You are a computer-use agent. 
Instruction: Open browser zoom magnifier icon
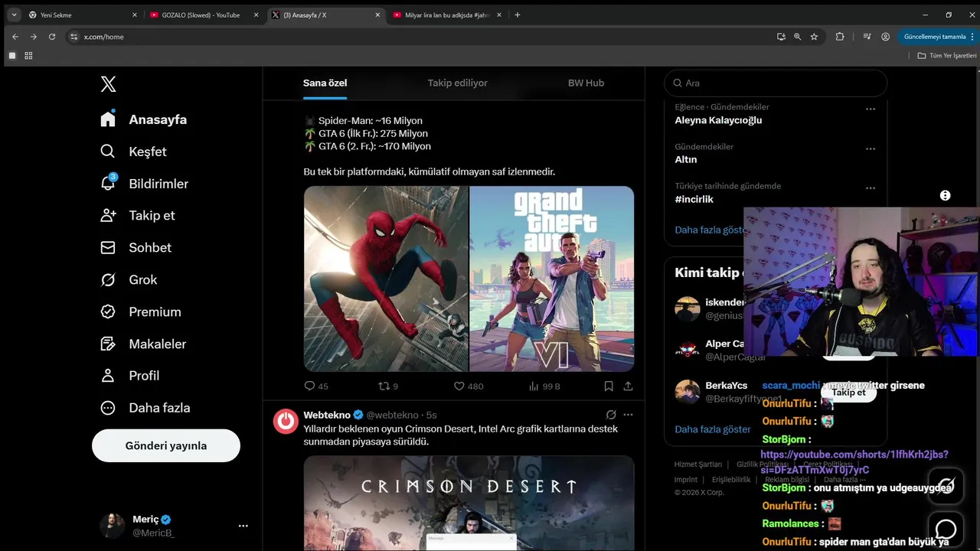coord(797,37)
